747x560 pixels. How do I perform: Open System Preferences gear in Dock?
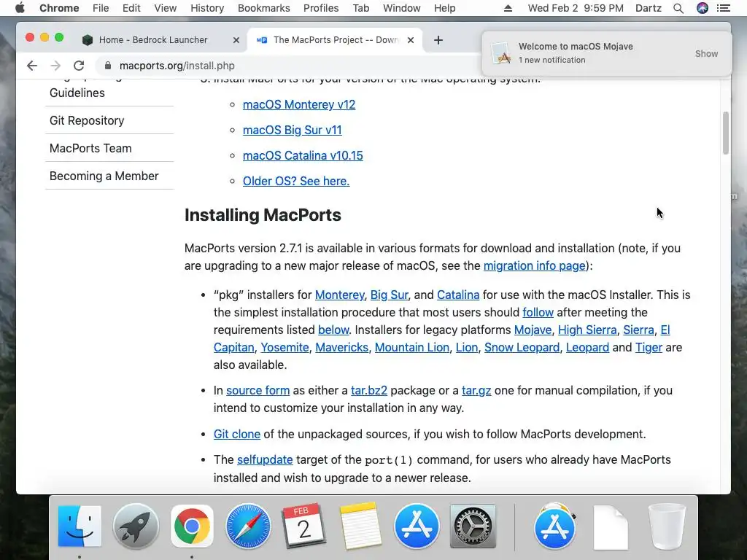(x=473, y=526)
